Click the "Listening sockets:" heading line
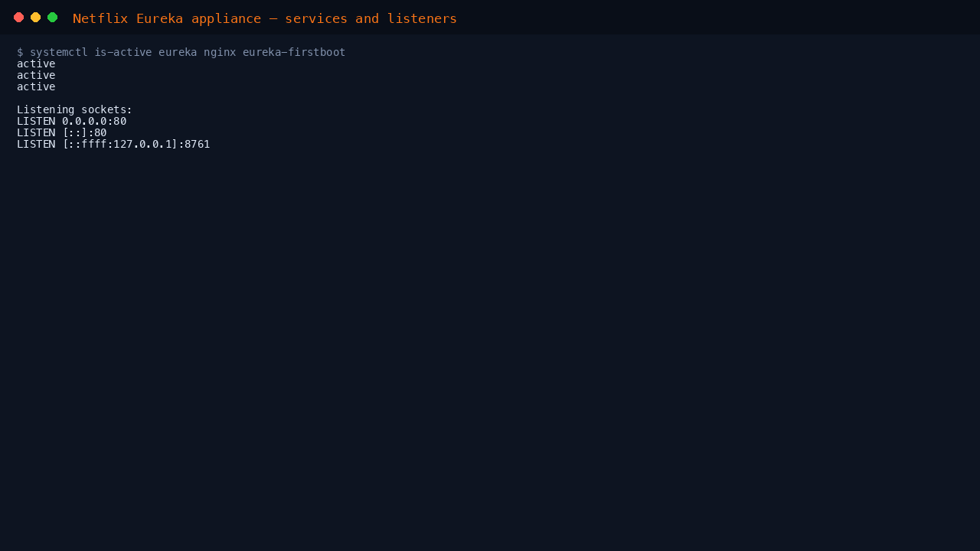The image size is (980, 551). (x=75, y=109)
